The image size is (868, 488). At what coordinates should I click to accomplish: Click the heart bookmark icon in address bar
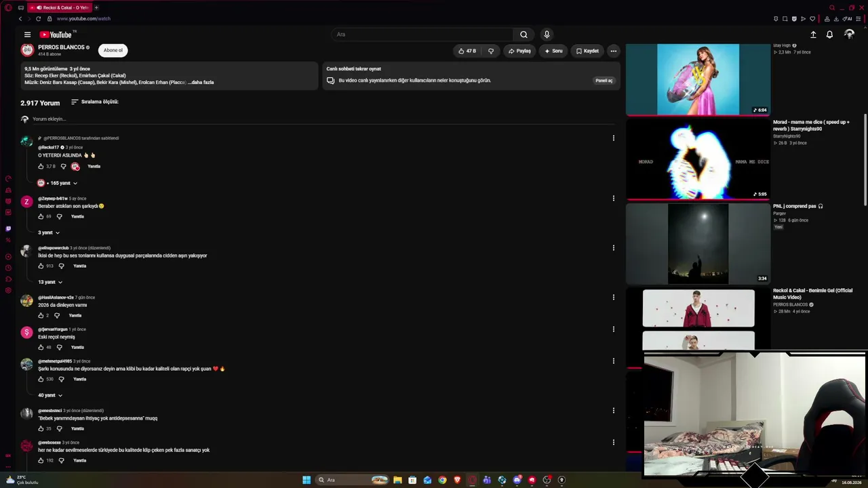point(812,19)
